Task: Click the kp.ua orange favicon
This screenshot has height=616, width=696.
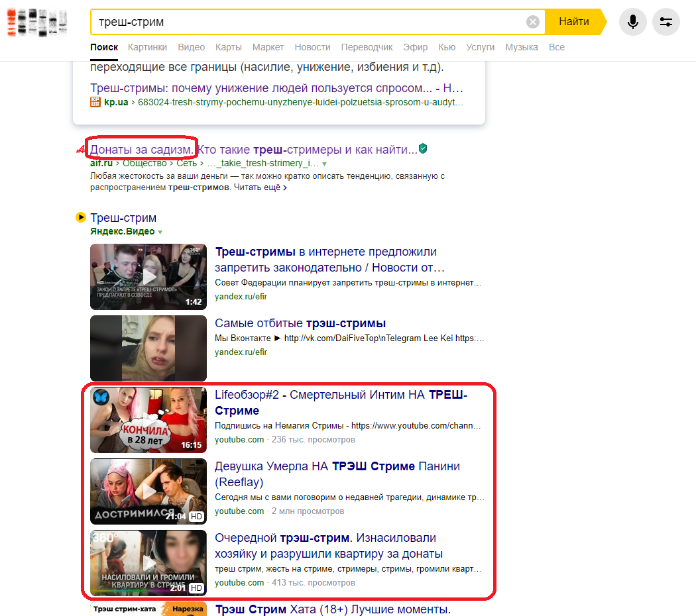Action: pyautogui.click(x=95, y=102)
